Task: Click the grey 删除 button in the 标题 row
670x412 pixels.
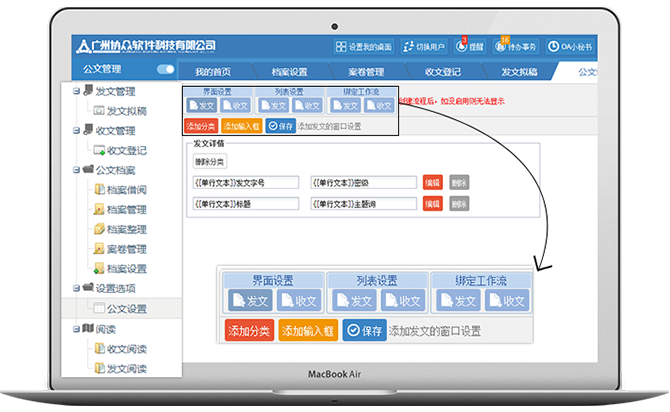Action: coord(458,203)
